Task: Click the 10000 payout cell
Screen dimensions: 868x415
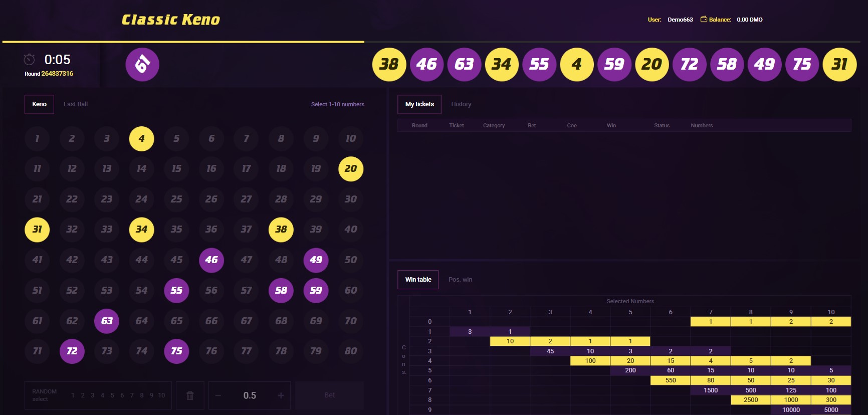Action: 791,409
